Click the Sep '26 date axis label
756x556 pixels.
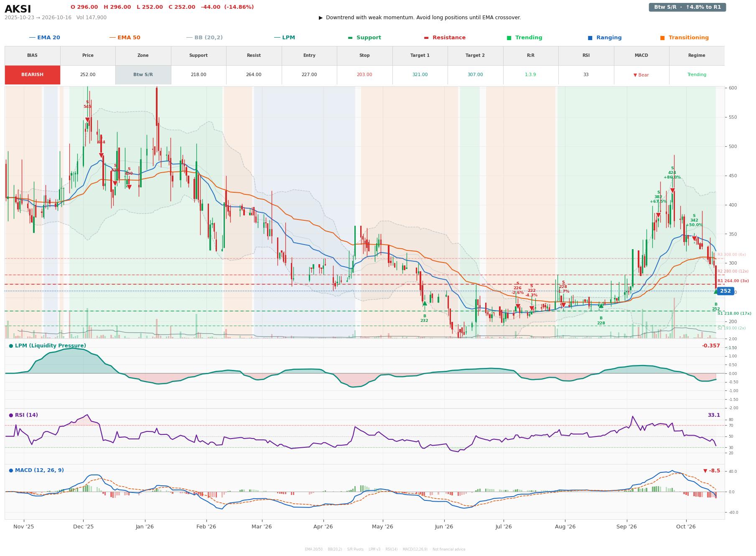click(626, 527)
